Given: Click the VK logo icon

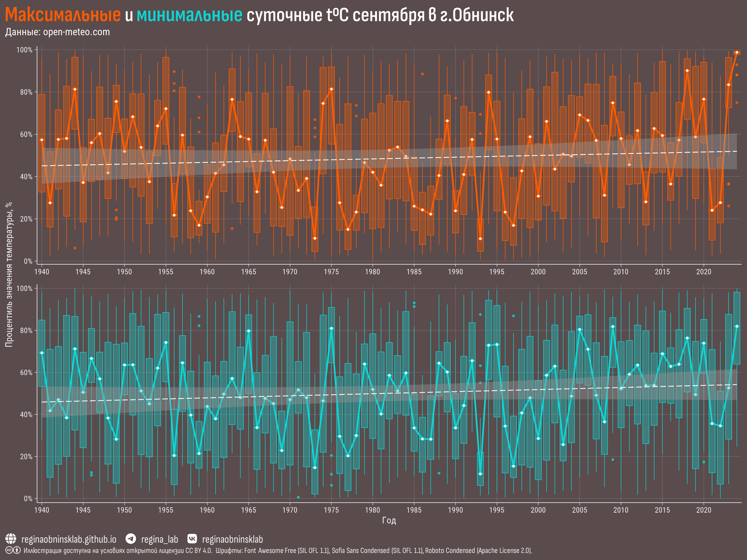Looking at the screenshot, I should [x=192, y=539].
